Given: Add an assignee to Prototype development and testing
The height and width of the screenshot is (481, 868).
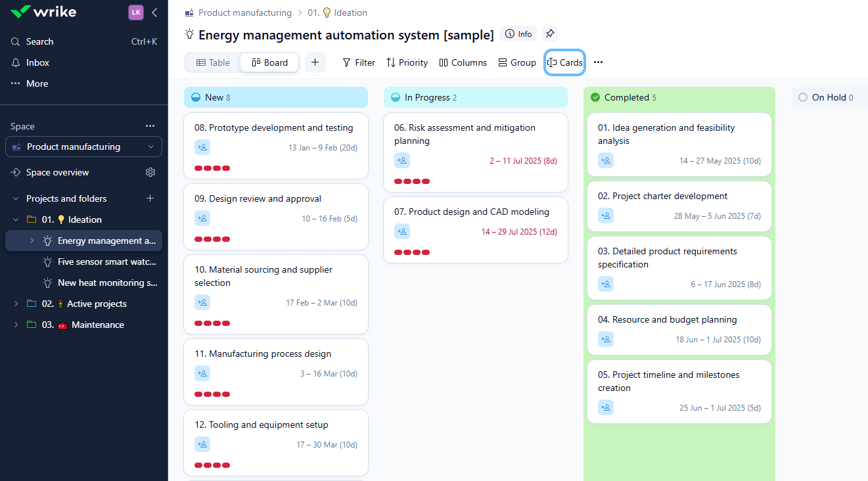Looking at the screenshot, I should [202, 147].
